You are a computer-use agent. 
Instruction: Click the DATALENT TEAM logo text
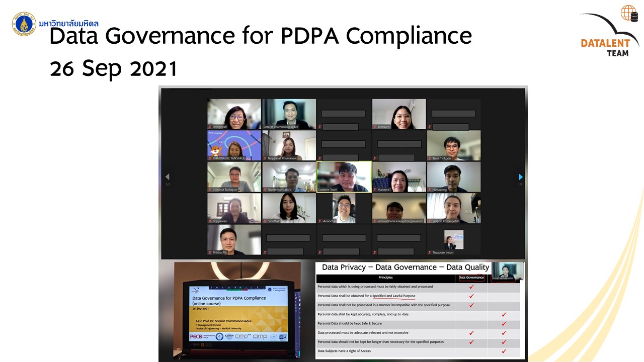pyautogui.click(x=605, y=48)
